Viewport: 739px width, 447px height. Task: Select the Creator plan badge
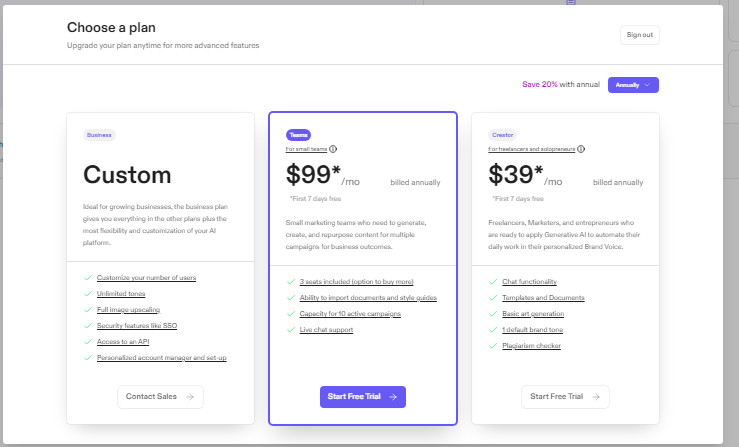point(502,135)
